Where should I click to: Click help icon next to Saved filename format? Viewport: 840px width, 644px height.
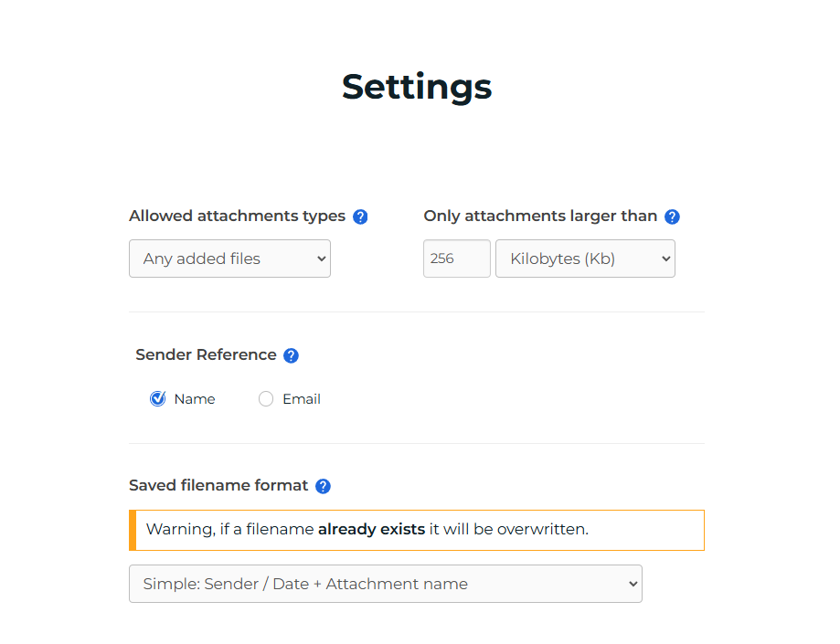coord(323,487)
